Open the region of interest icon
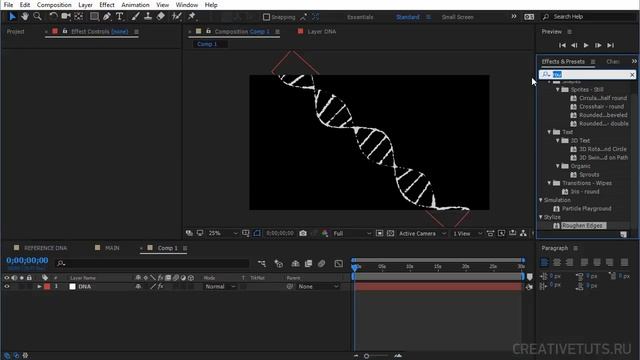Viewport: 640px width, 360px height. click(x=380, y=233)
